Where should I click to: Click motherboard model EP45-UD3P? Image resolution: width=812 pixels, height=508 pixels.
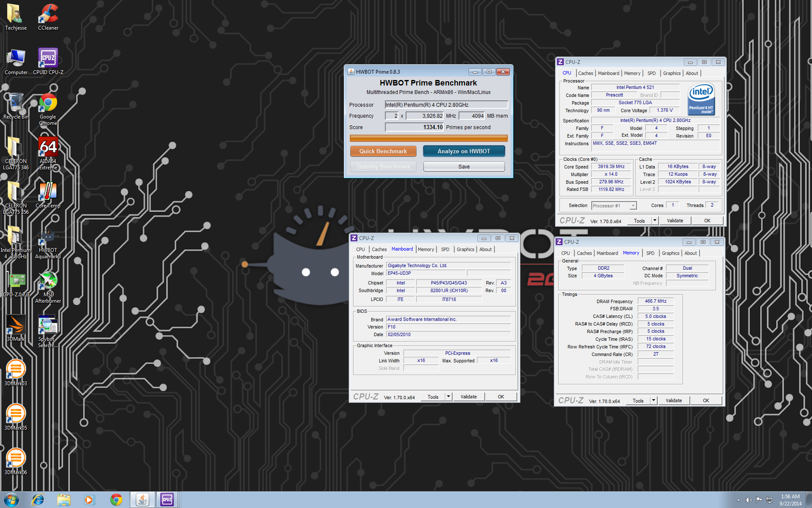(425, 273)
